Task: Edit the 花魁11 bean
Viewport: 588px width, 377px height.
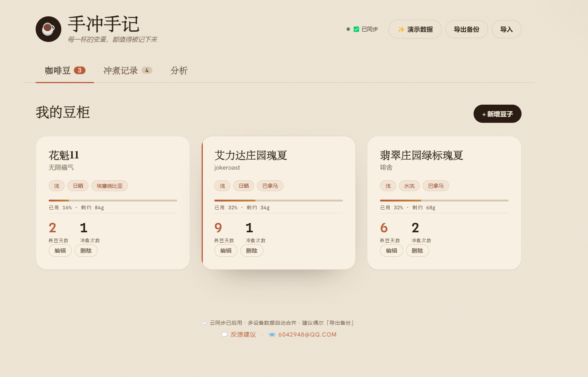Action: pyautogui.click(x=60, y=250)
